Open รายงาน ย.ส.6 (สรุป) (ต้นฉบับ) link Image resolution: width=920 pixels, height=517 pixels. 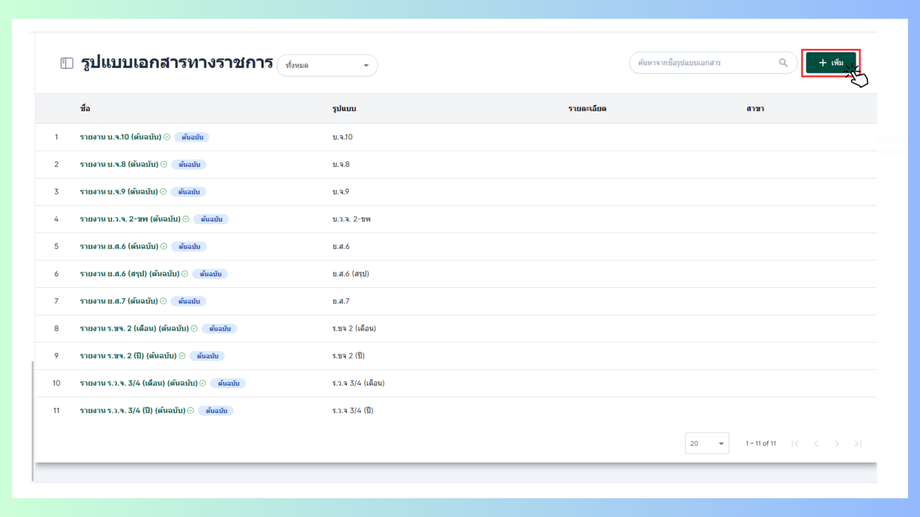point(130,274)
